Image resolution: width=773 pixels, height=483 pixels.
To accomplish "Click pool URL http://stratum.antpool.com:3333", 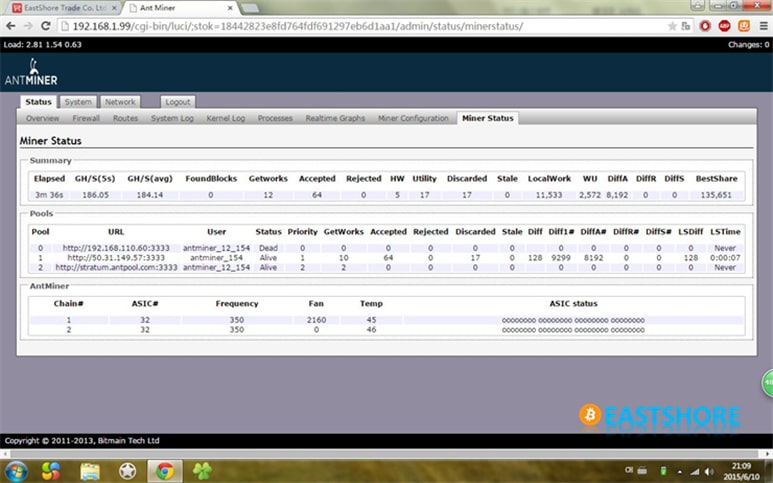I will 116,268.
